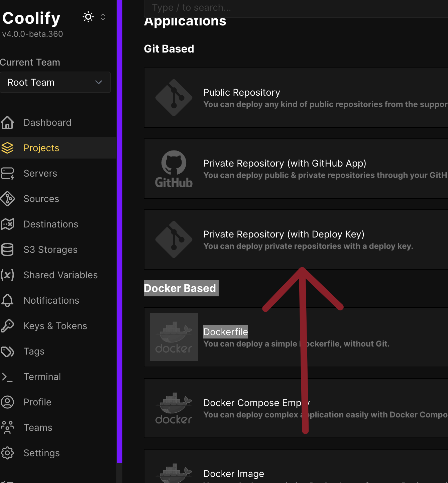Viewport: 448px width, 483px height.
Task: Click the 'Git Based' heading
Action: click(169, 49)
